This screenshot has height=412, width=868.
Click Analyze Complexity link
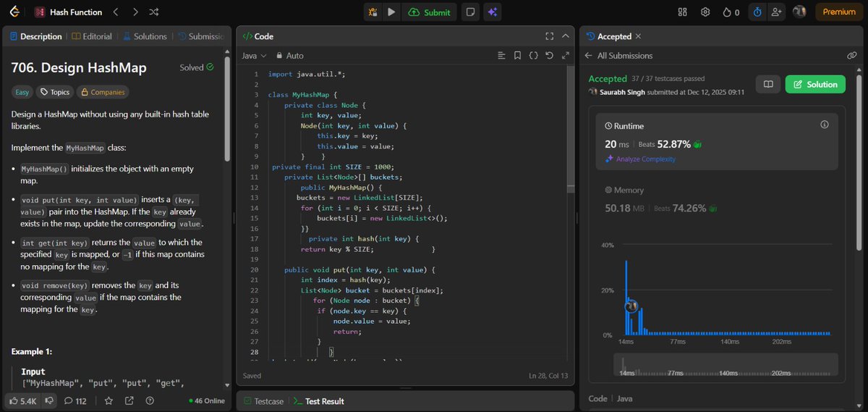point(641,159)
